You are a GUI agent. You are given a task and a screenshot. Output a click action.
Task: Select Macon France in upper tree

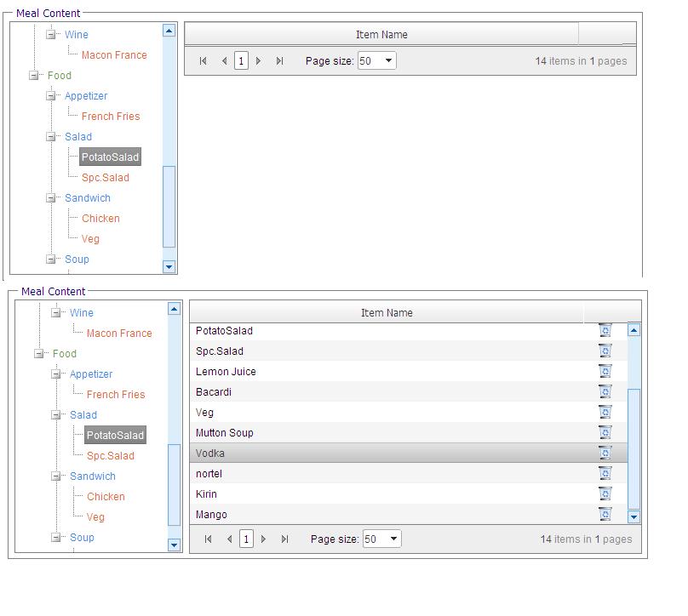[114, 54]
